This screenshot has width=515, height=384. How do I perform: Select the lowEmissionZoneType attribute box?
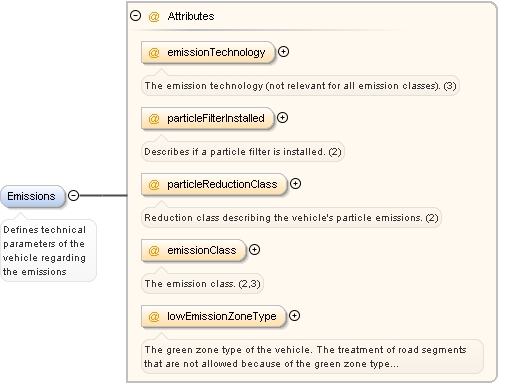(x=213, y=316)
